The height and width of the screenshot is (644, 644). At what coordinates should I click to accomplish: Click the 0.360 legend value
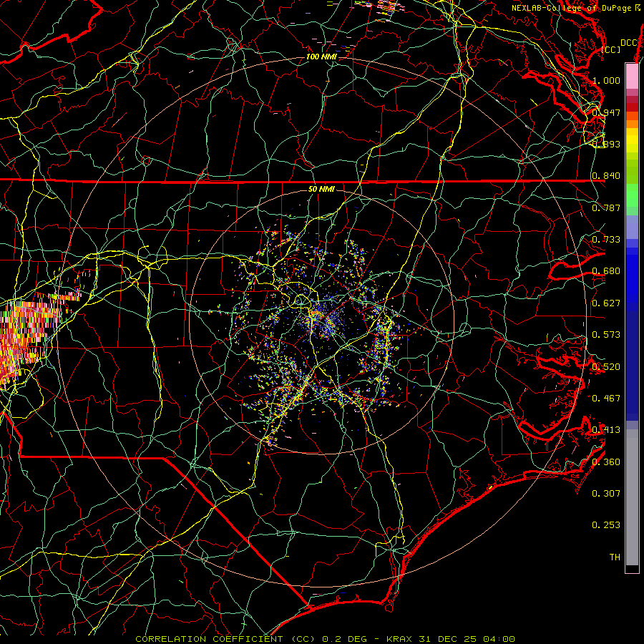pos(606,462)
